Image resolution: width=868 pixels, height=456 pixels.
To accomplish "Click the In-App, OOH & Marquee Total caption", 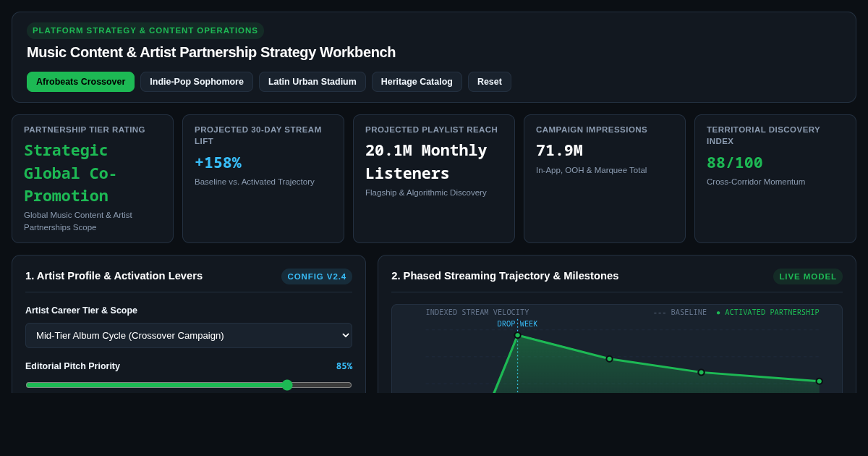I will point(592,170).
